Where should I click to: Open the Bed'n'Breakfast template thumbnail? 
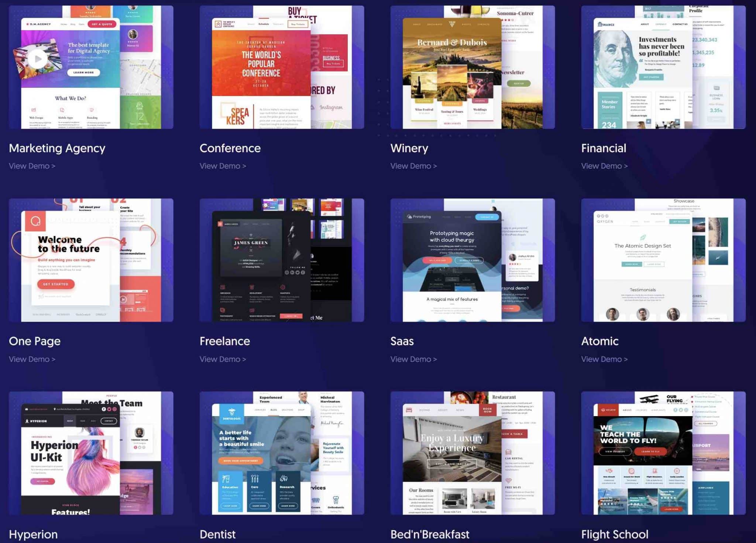pos(472,453)
